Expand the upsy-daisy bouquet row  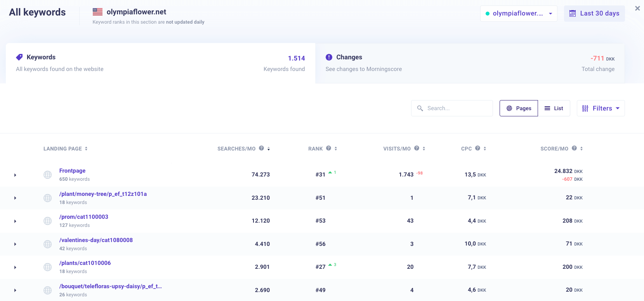click(x=15, y=291)
